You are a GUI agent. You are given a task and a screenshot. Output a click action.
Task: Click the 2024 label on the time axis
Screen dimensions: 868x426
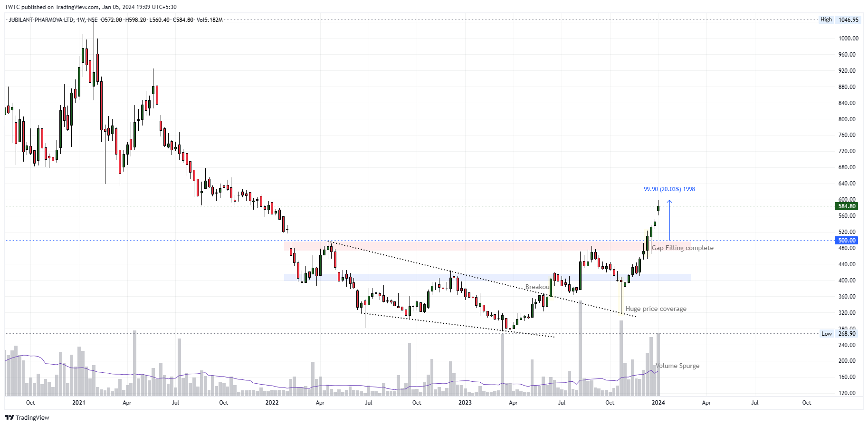[658, 403]
